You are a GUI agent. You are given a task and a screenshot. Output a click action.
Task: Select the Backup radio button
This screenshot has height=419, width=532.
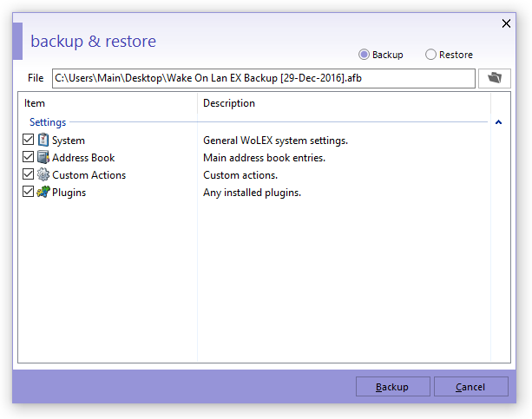[365, 55]
